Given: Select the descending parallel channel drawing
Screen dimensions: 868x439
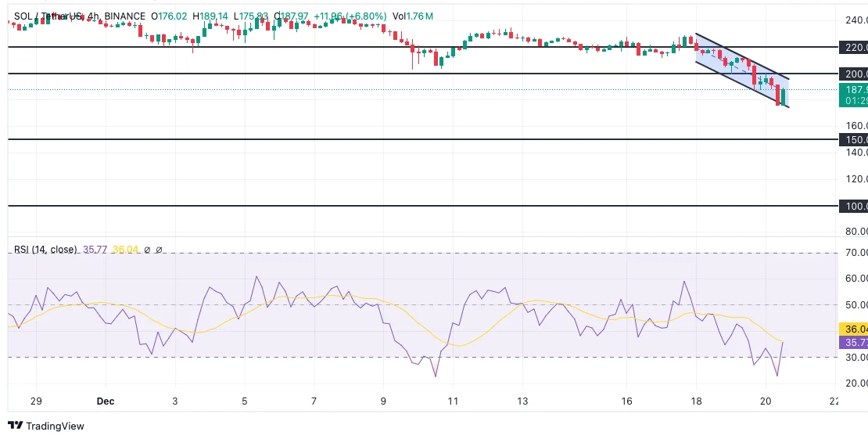Looking at the screenshot, I should click(x=742, y=70).
